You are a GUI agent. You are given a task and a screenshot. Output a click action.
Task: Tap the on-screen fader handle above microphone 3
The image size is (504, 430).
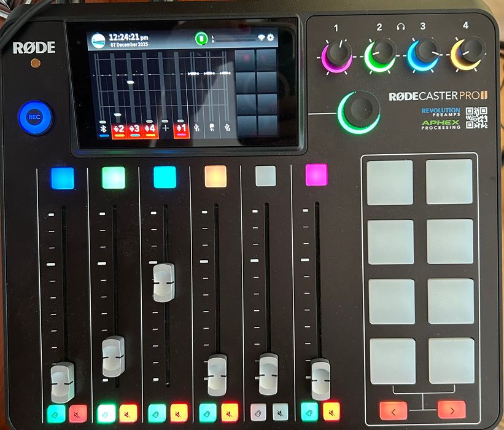coord(131,83)
